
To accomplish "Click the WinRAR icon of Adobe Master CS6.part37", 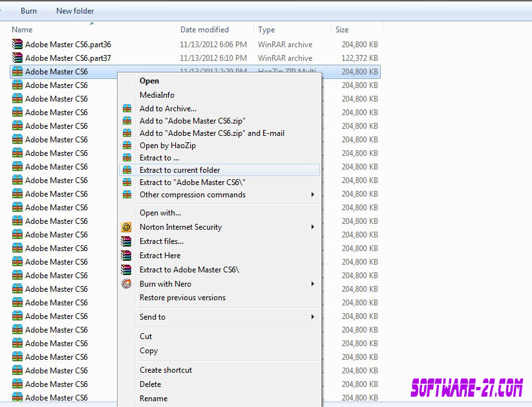I will coord(17,58).
